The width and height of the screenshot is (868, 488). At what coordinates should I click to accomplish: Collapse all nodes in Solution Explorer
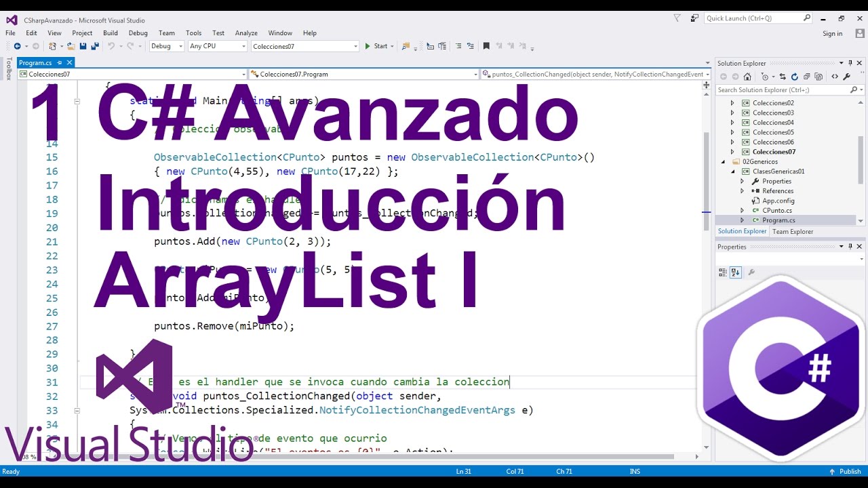pos(806,77)
